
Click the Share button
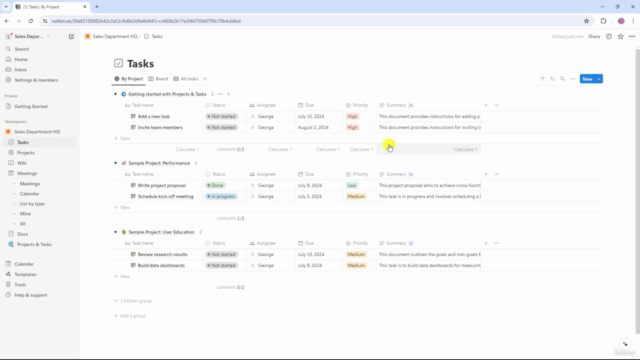(x=594, y=36)
